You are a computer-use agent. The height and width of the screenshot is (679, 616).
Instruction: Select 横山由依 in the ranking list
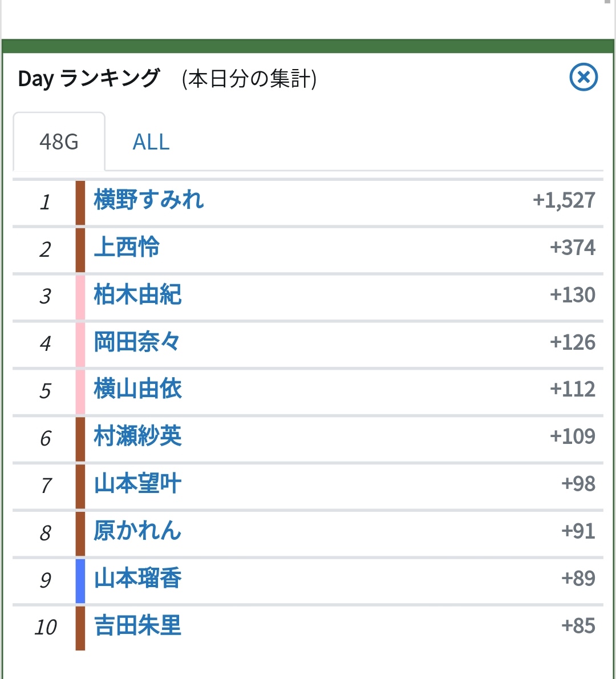click(137, 390)
